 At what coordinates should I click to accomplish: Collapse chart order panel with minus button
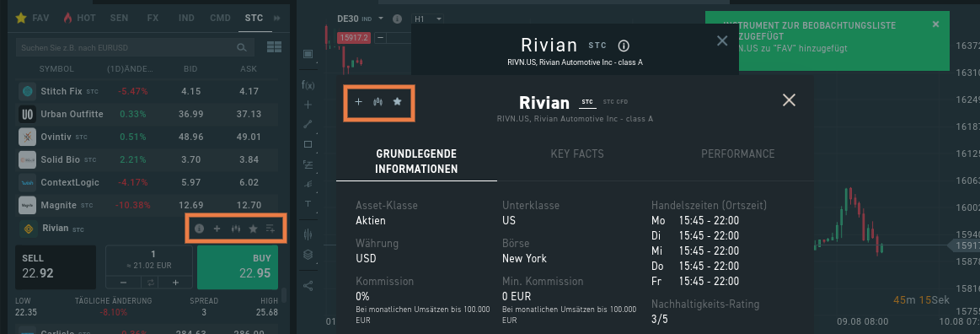380,37
